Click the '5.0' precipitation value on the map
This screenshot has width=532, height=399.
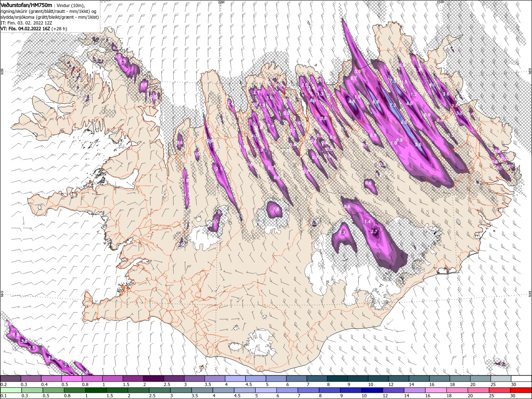point(418,145)
